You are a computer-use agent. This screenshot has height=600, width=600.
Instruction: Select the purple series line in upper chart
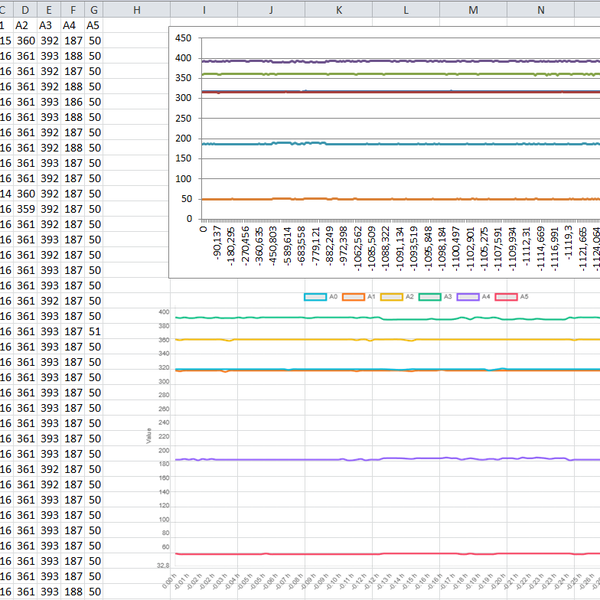[x=401, y=61]
